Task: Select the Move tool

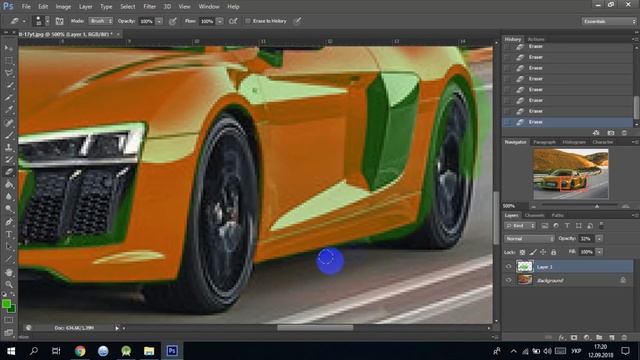Action: 9,48
